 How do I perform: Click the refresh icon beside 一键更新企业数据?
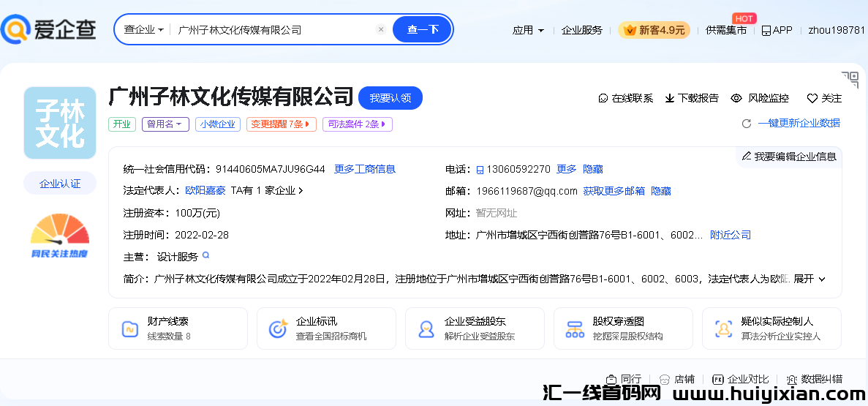pyautogui.click(x=746, y=124)
